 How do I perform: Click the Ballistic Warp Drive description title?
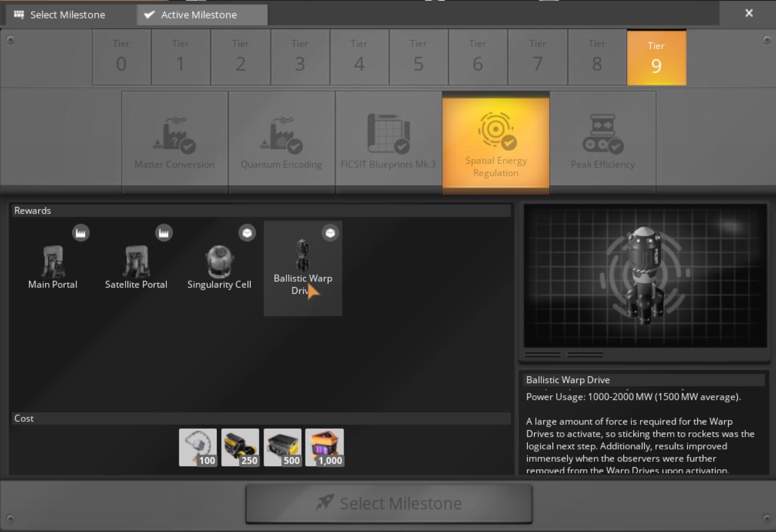644,380
